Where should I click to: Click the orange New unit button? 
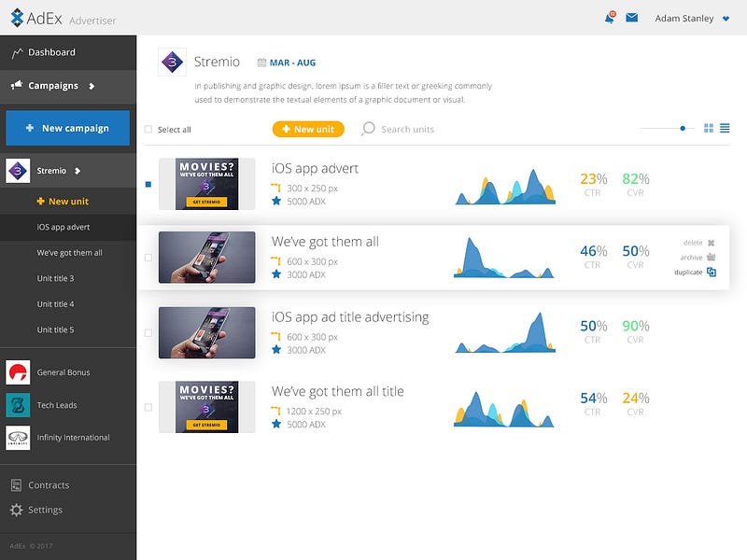click(308, 129)
